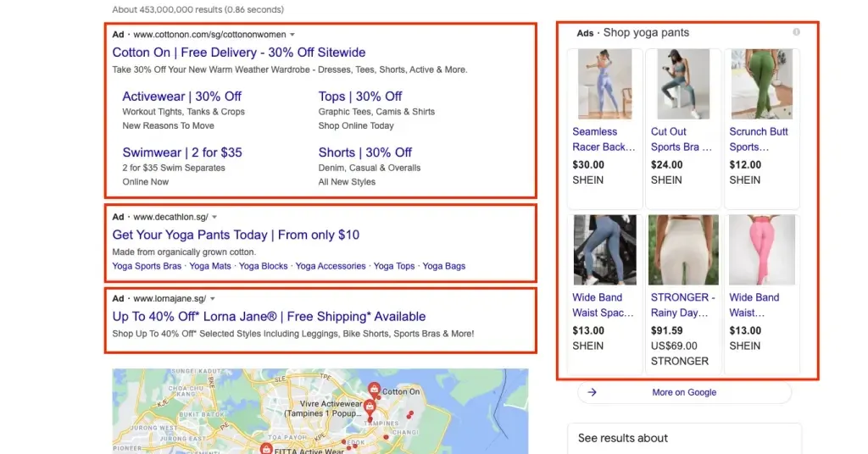Viewport: 868px width, 454px height.
Task: Follow the Yoga Tops sitelink
Action: [394, 266]
